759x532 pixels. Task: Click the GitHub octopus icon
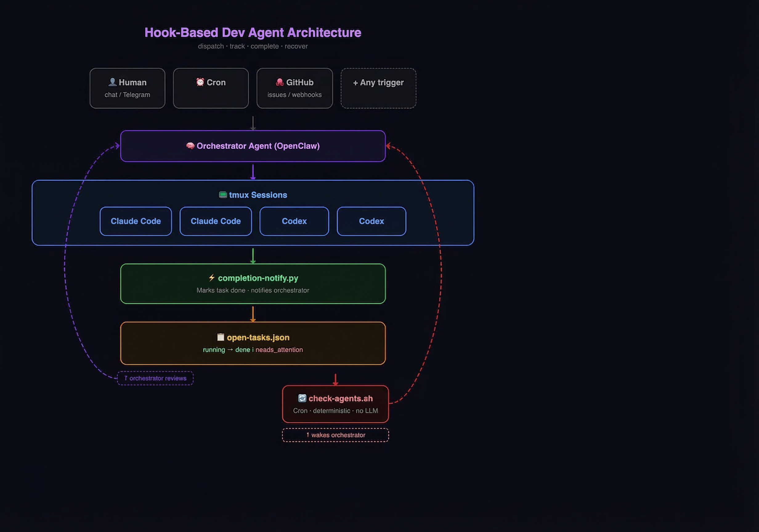pyautogui.click(x=280, y=82)
